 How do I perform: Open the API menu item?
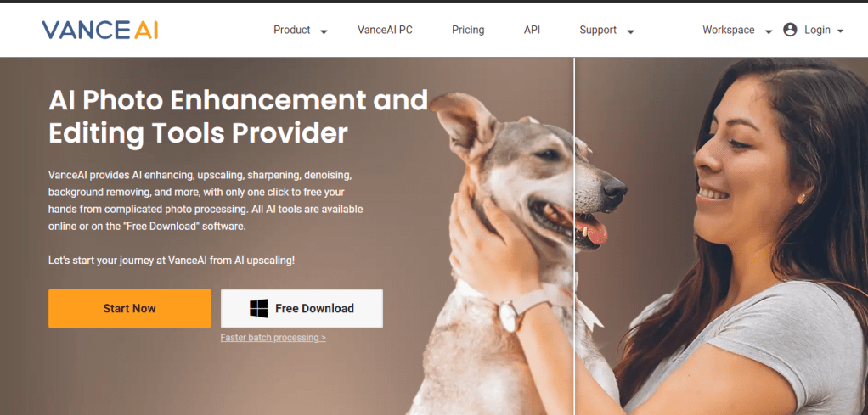(x=532, y=30)
